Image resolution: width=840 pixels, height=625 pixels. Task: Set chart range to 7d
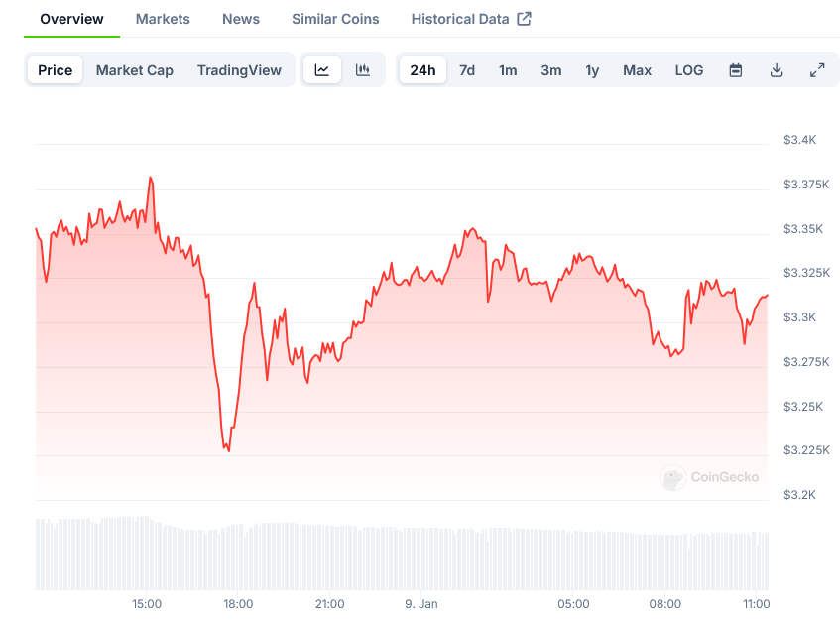[467, 70]
